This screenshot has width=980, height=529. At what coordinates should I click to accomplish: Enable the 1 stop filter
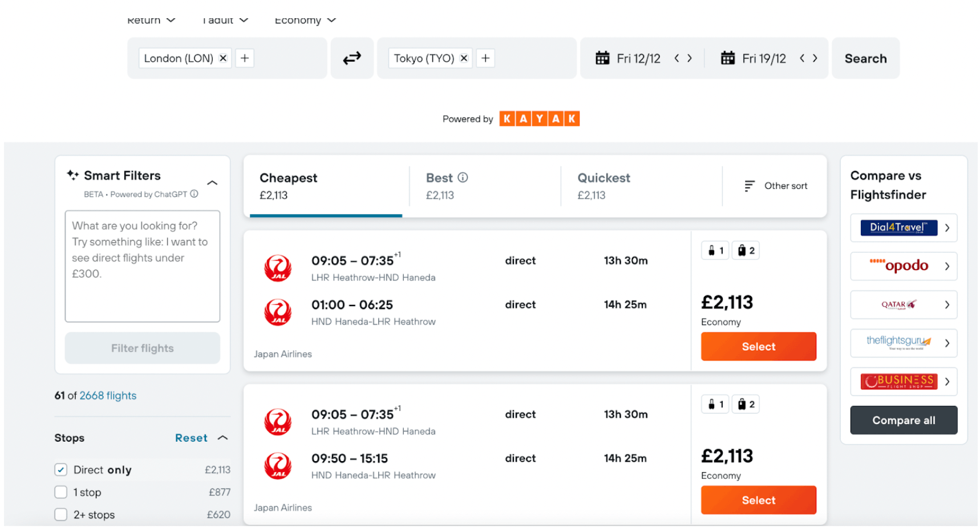pyautogui.click(x=60, y=492)
